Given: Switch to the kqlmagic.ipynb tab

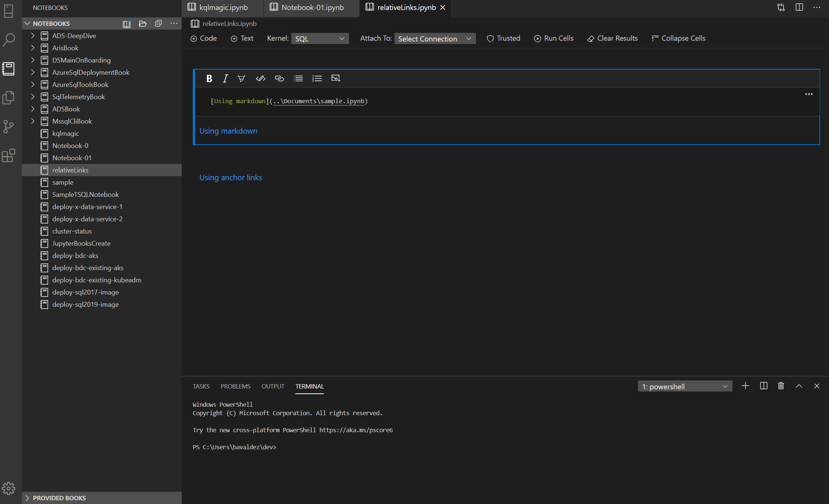Looking at the screenshot, I should click(222, 7).
